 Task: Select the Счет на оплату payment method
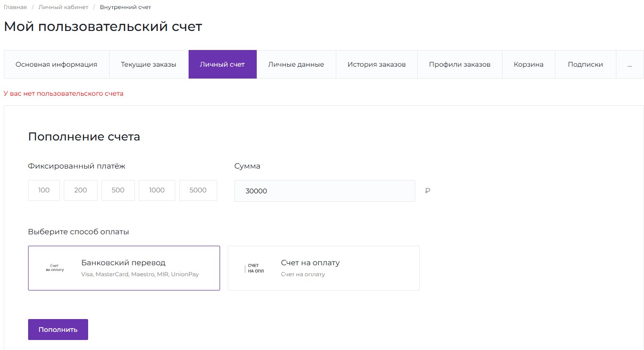click(323, 268)
